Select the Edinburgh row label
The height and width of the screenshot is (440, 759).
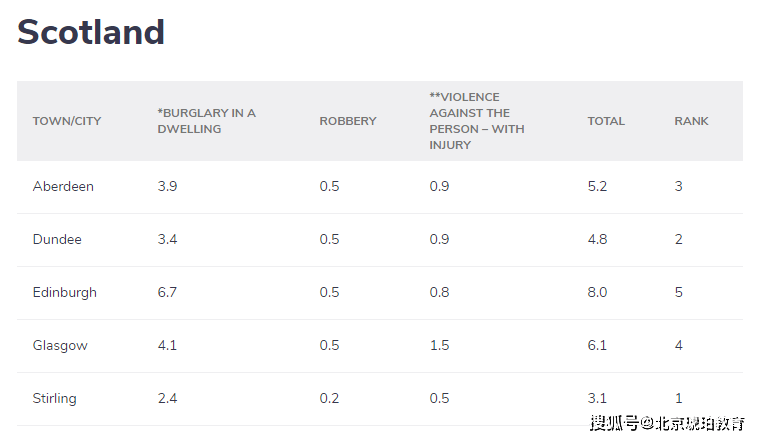pyautogui.click(x=65, y=293)
